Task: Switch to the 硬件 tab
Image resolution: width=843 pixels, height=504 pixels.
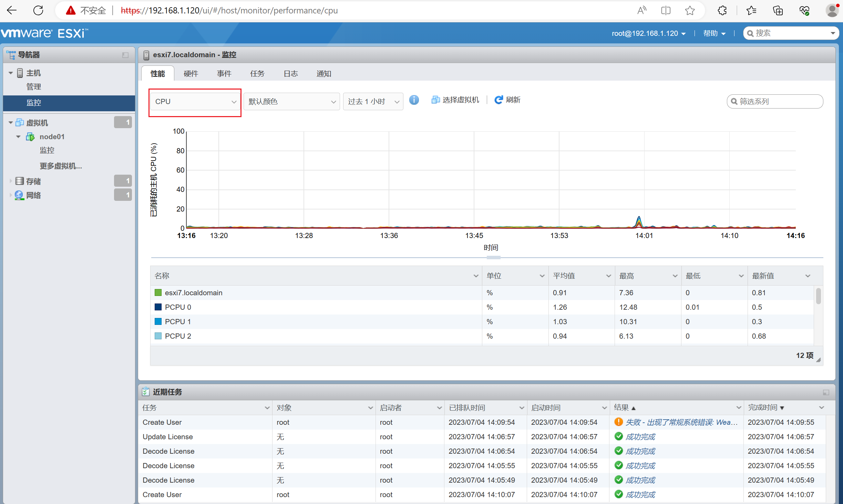Action: point(191,73)
